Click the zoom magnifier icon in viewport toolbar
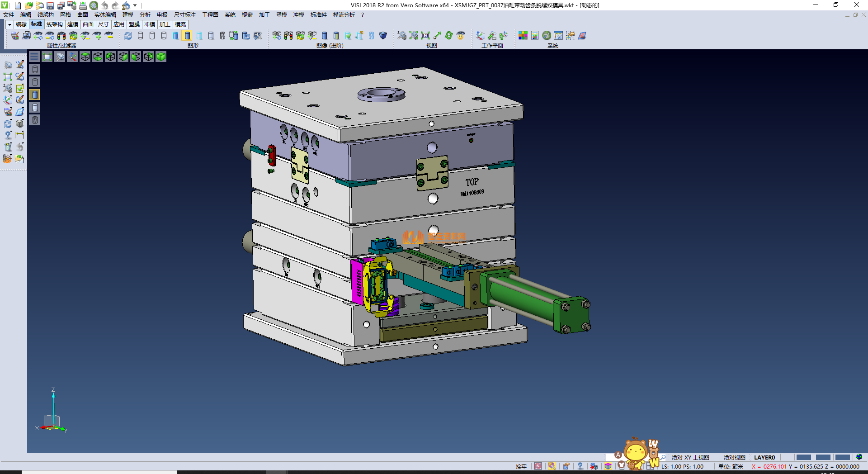Viewport: 868px width, 474px height. (x=60, y=57)
